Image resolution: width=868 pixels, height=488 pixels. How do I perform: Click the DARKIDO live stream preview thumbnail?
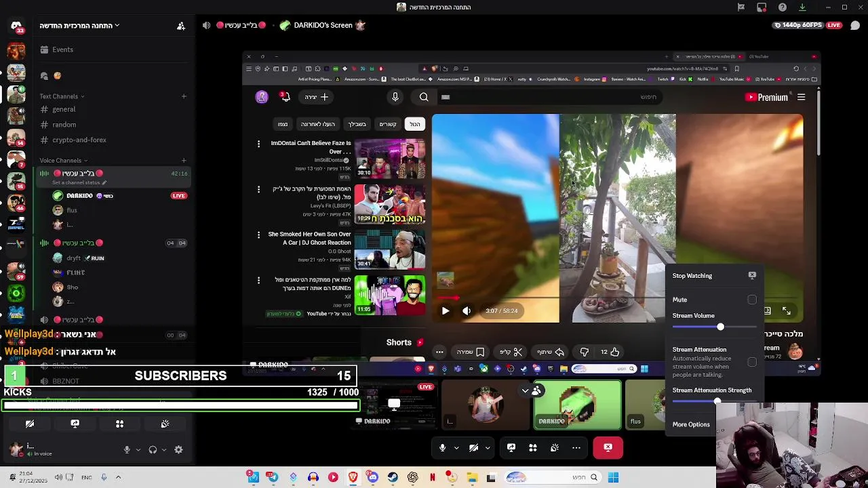(x=395, y=405)
